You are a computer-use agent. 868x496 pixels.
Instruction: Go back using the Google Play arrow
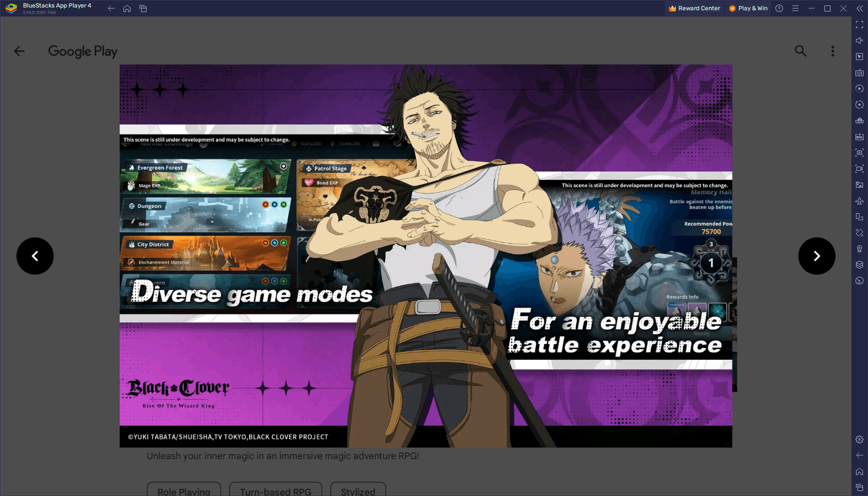[x=19, y=51]
